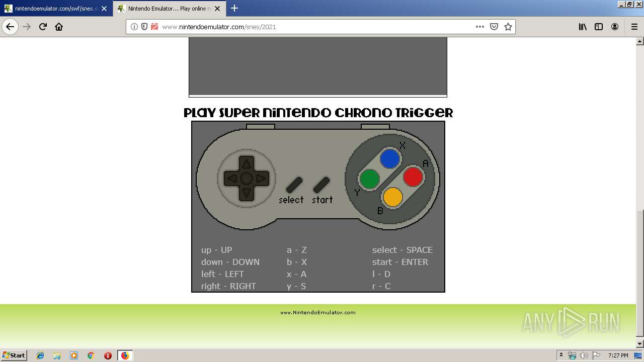Launch Internet Explorer from taskbar
This screenshot has height=362, width=644.
[x=40, y=355]
